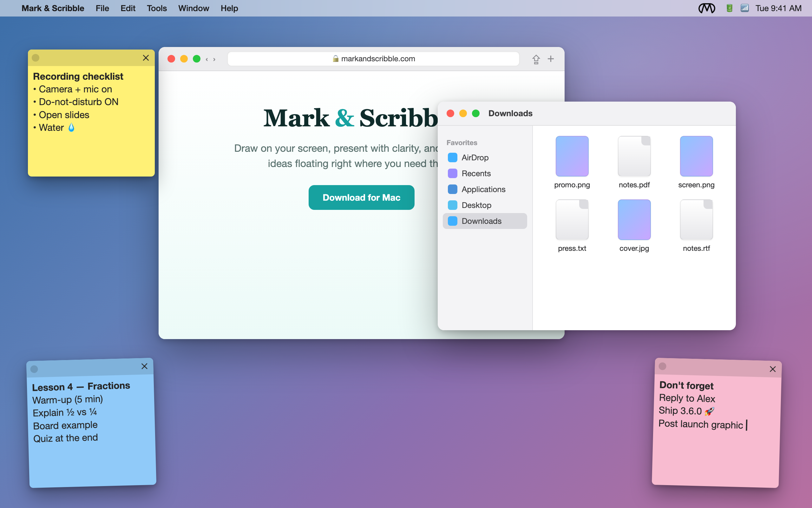Click 'Quiz at the end' line

coord(66,438)
